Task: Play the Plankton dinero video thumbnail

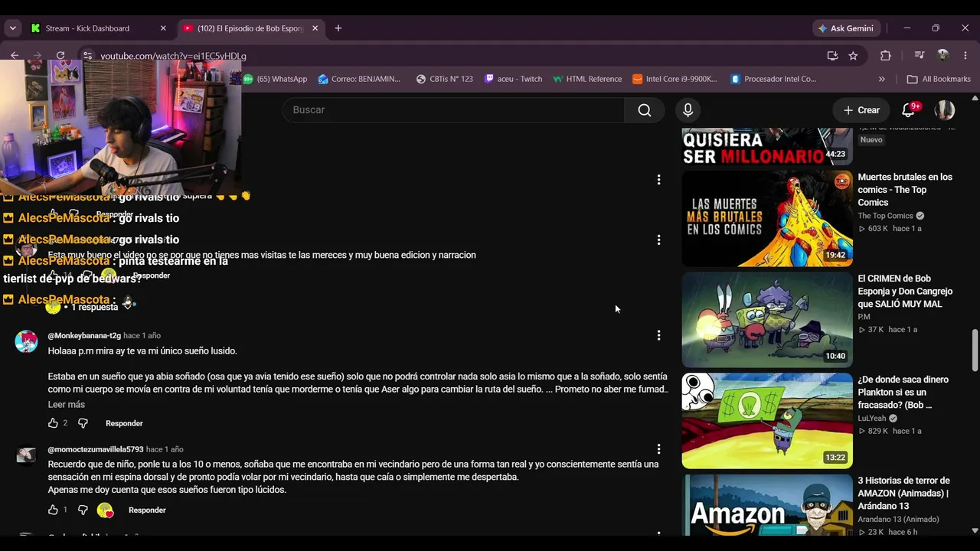Action: 767,421
